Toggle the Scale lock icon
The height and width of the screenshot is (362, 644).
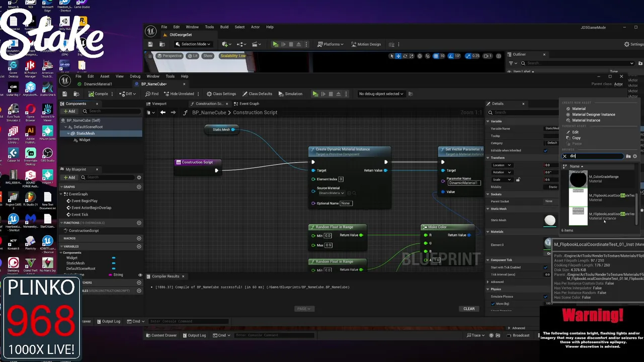pos(518,179)
